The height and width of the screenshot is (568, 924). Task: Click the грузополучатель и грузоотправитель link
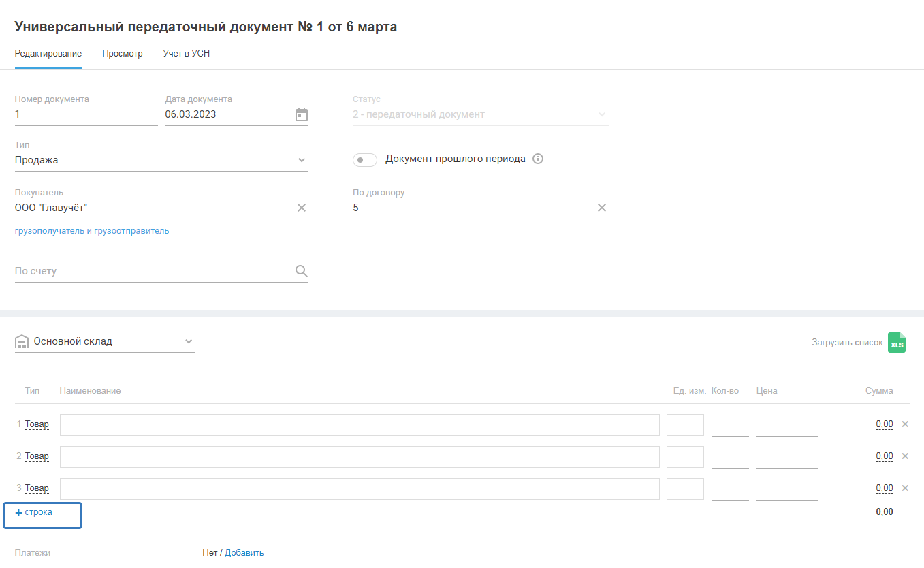[92, 231]
